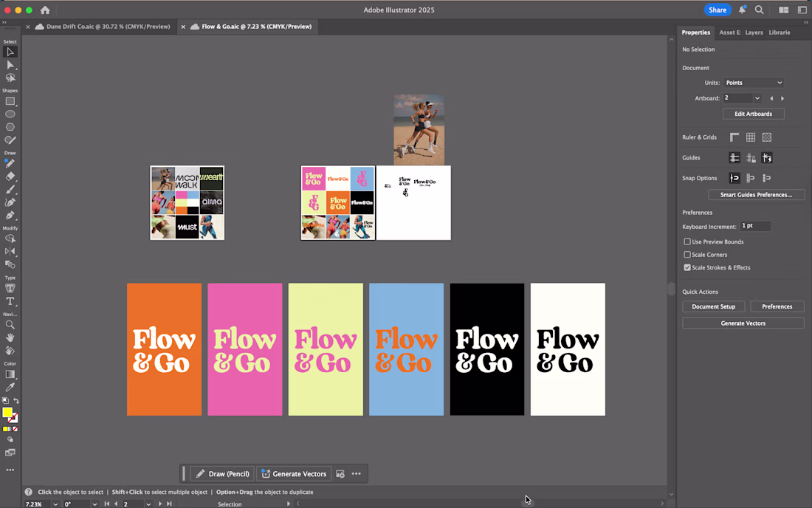Screen dimensions: 812x508
Task: Select the Ellipse shape tool
Action: (10, 114)
